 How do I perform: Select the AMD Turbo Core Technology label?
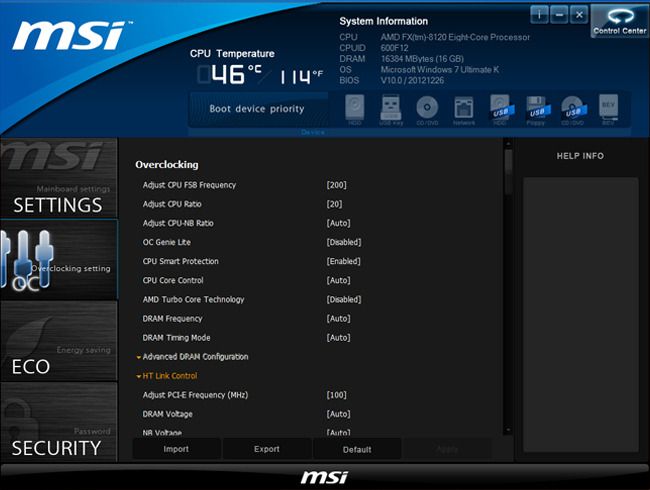[x=193, y=300]
